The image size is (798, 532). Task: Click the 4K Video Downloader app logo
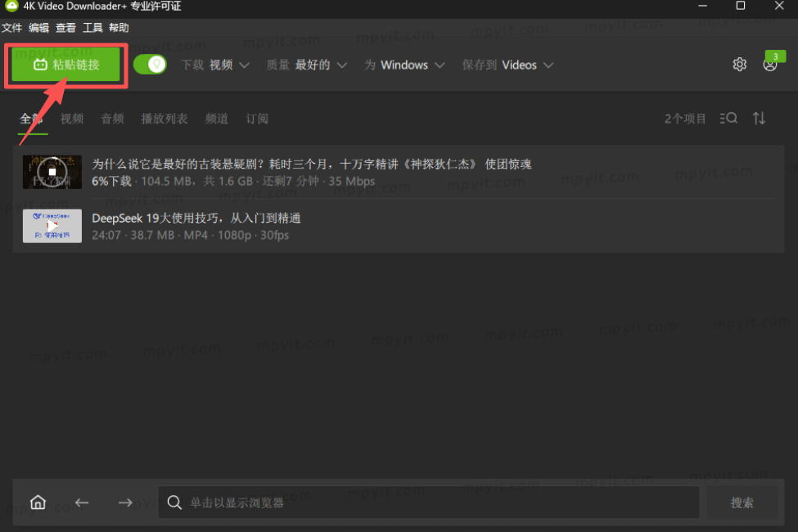[11, 6]
